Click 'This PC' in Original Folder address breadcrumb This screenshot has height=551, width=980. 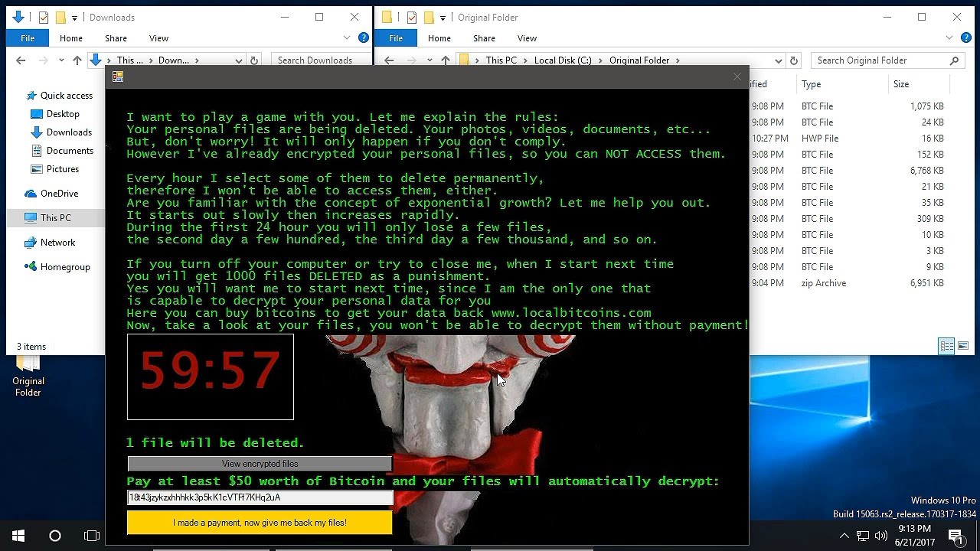tap(501, 60)
